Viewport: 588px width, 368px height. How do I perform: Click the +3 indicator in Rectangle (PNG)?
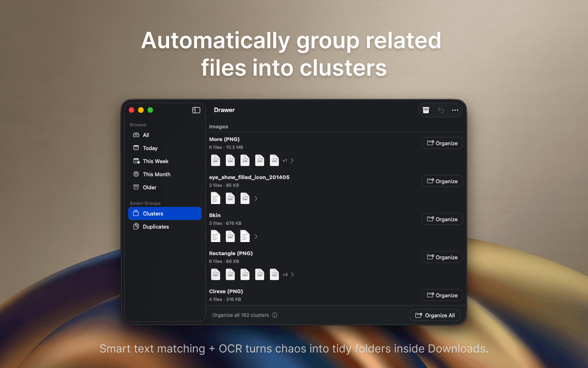(x=285, y=275)
